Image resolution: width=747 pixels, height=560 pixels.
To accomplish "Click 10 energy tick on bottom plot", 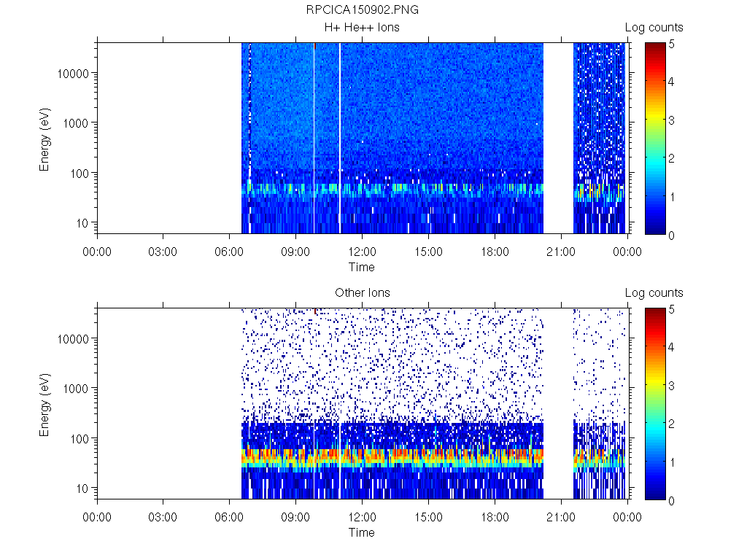I will [82, 488].
